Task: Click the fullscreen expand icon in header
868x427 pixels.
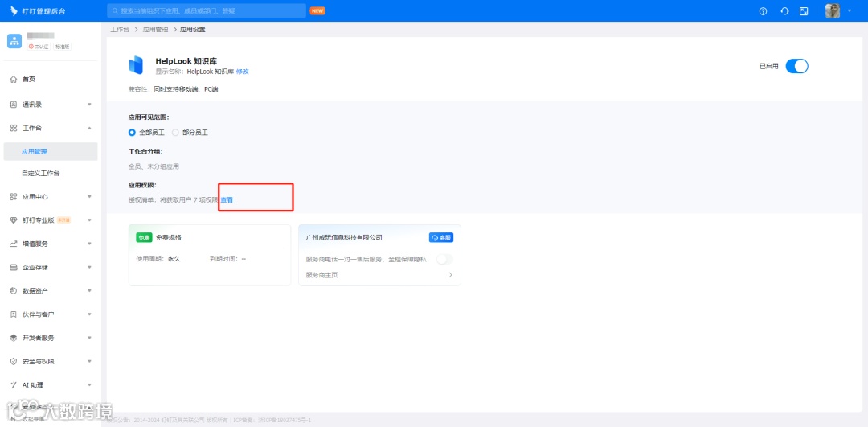Action: click(x=804, y=11)
